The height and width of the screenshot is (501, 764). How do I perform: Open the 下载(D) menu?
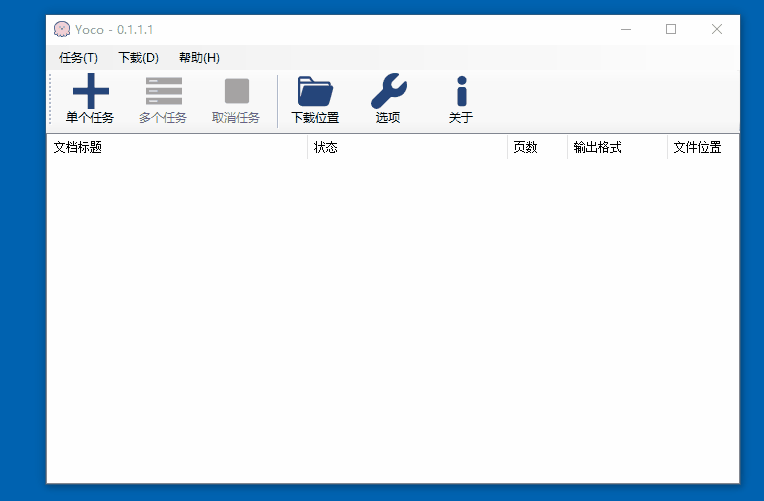pos(138,58)
